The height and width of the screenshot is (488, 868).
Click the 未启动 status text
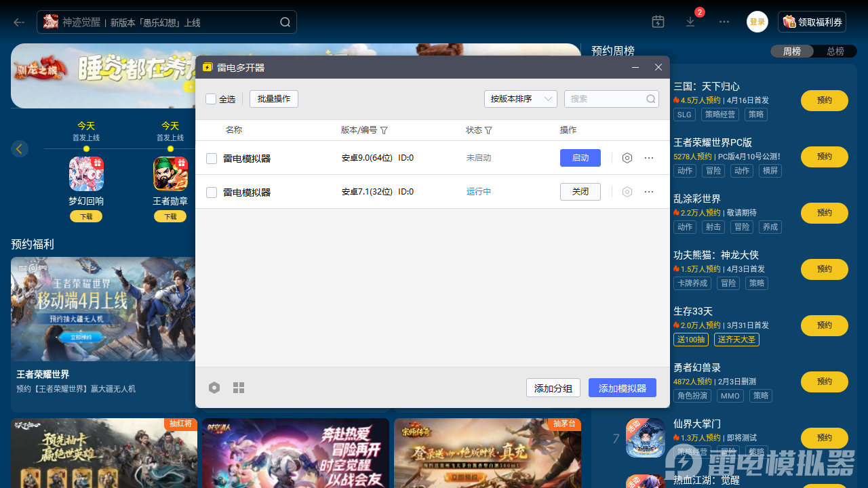(479, 158)
